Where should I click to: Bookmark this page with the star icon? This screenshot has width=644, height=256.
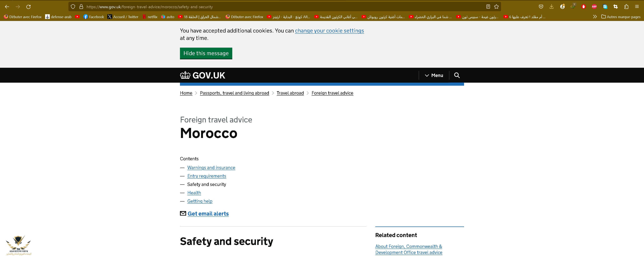(x=496, y=7)
